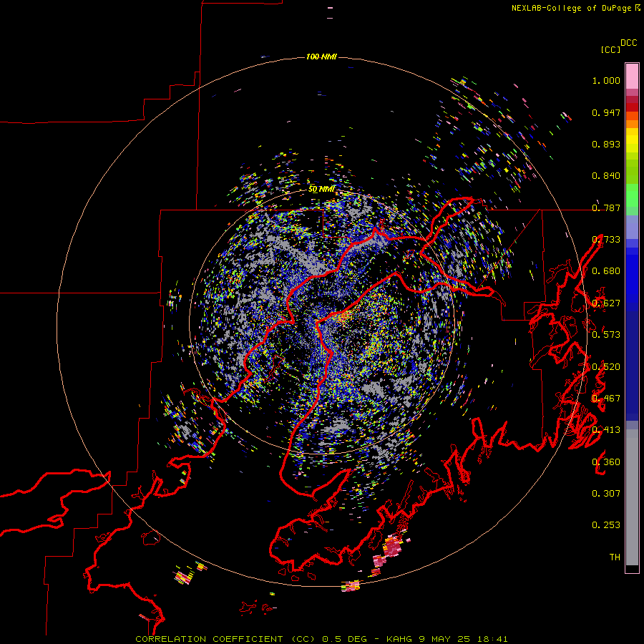
Task: Select the 0.467 legend value
Action: (x=606, y=399)
